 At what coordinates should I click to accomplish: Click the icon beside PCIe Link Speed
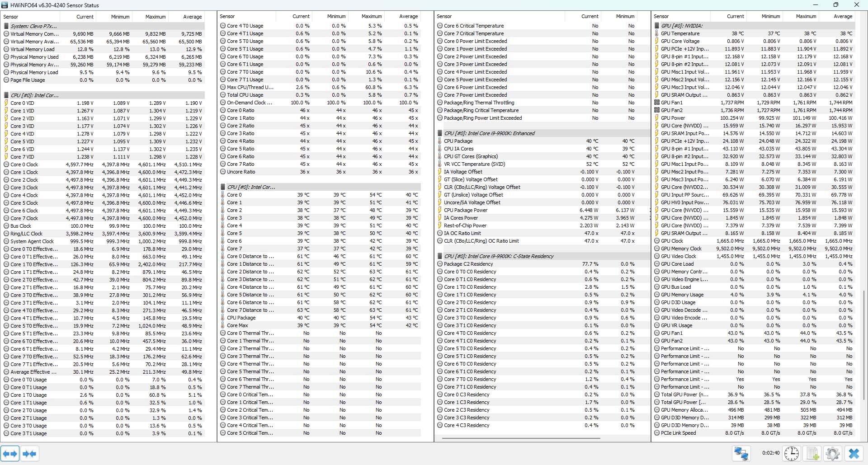[657, 433]
